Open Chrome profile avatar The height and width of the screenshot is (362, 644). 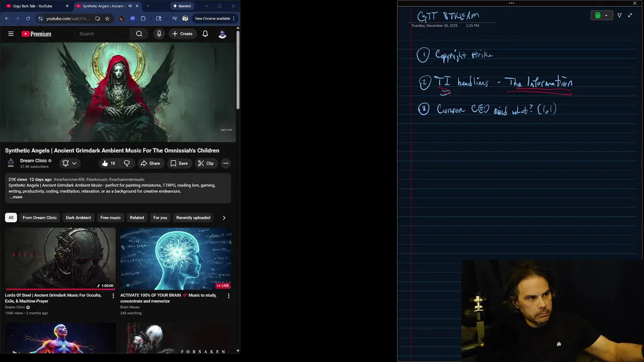[x=185, y=19]
